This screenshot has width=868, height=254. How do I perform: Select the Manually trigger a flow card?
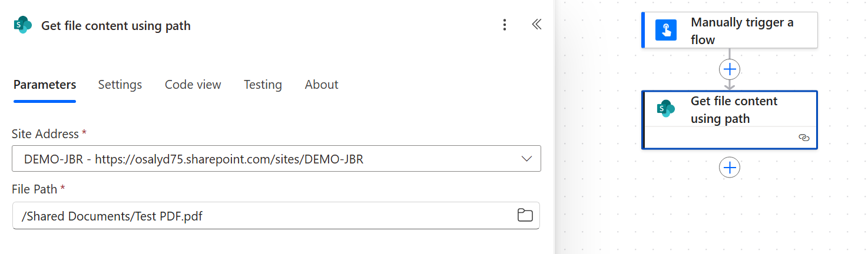coord(742,31)
